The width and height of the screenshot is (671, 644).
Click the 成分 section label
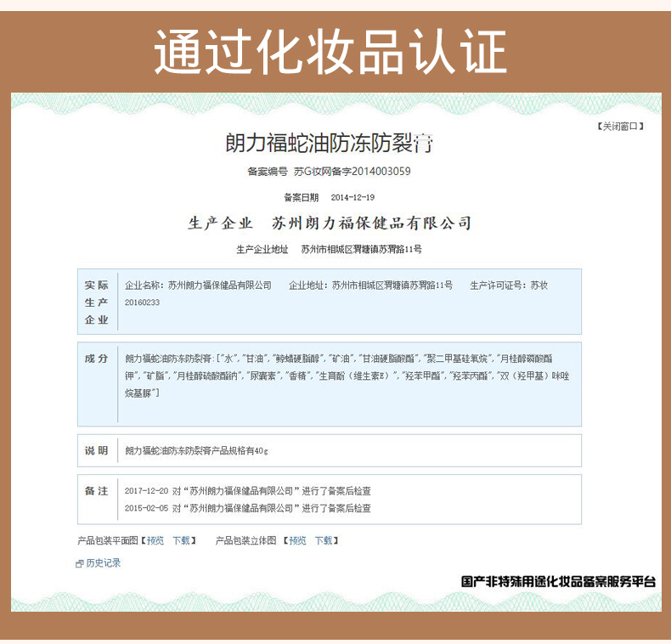(x=96, y=359)
